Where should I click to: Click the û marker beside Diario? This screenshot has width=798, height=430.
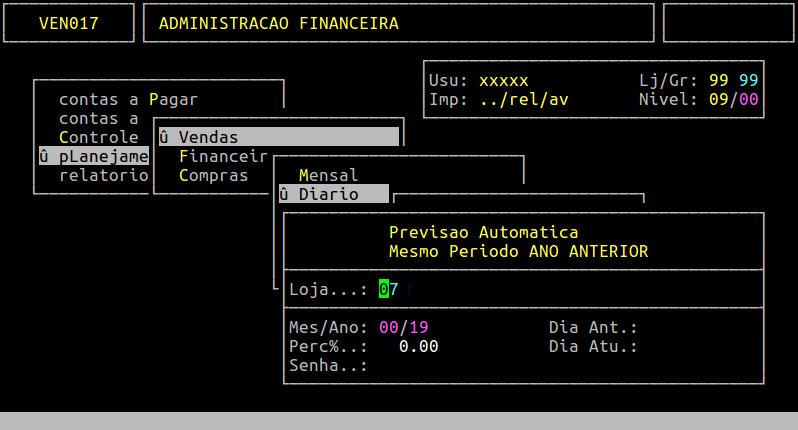pos(283,194)
